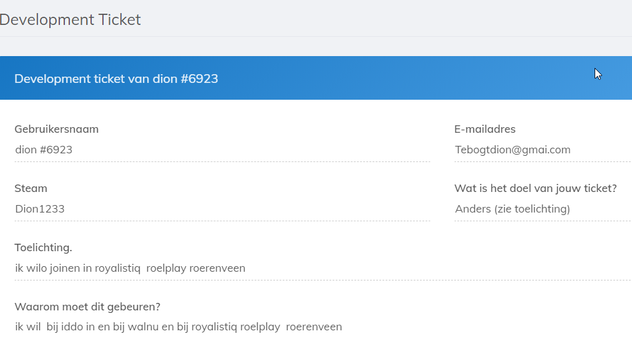Click the 'Toelichting.' label

43,247
